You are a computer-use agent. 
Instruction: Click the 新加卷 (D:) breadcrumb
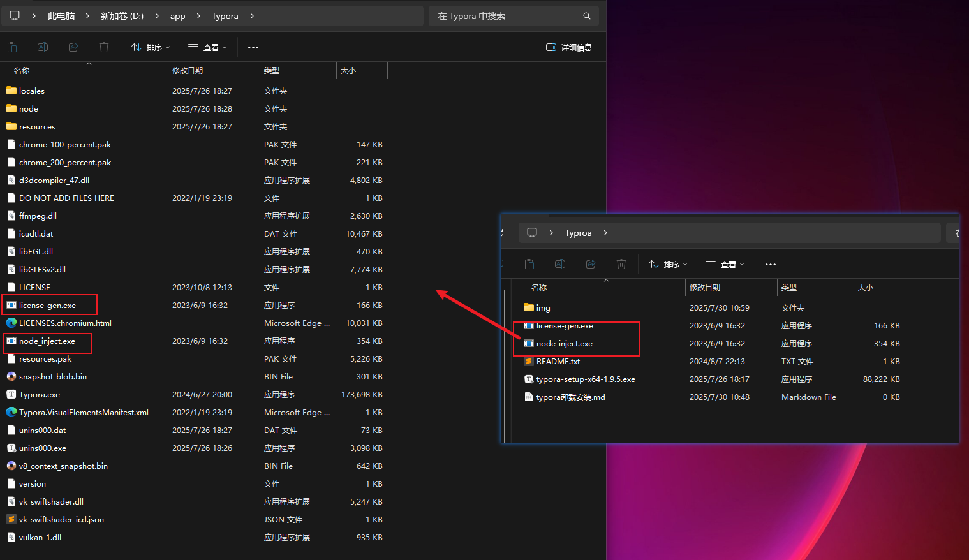(x=122, y=16)
